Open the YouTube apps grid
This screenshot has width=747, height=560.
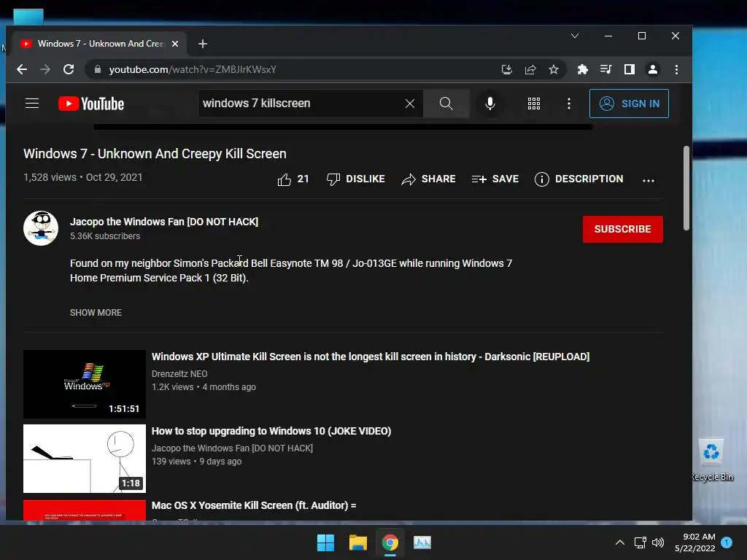pyautogui.click(x=534, y=104)
